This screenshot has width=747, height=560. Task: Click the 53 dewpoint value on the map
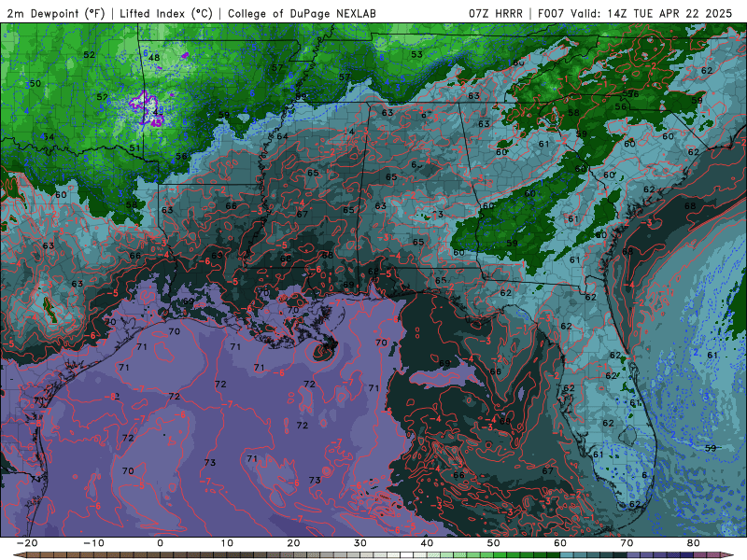pos(416,54)
